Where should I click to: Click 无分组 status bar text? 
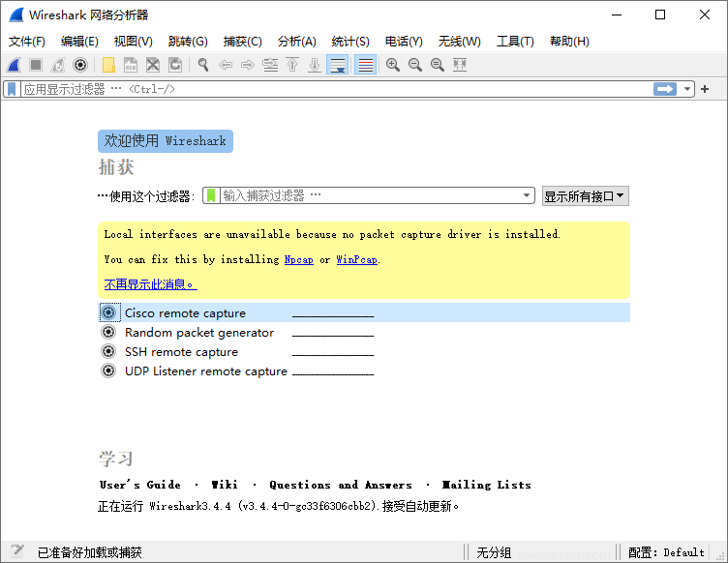(494, 552)
